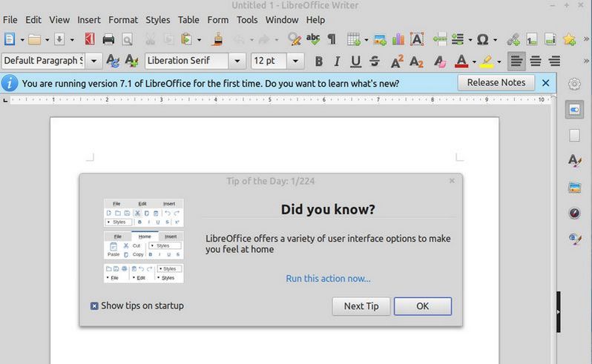Open the Liberation Serif font list
Screen dimensions: 592x364
(x=237, y=61)
